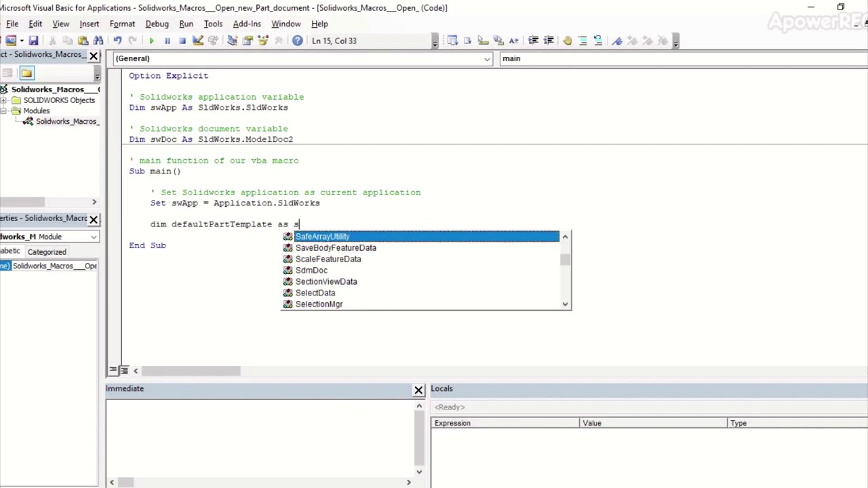Open the Add-Ins menu
Image resolution: width=868 pixels, height=488 pixels.
[247, 24]
